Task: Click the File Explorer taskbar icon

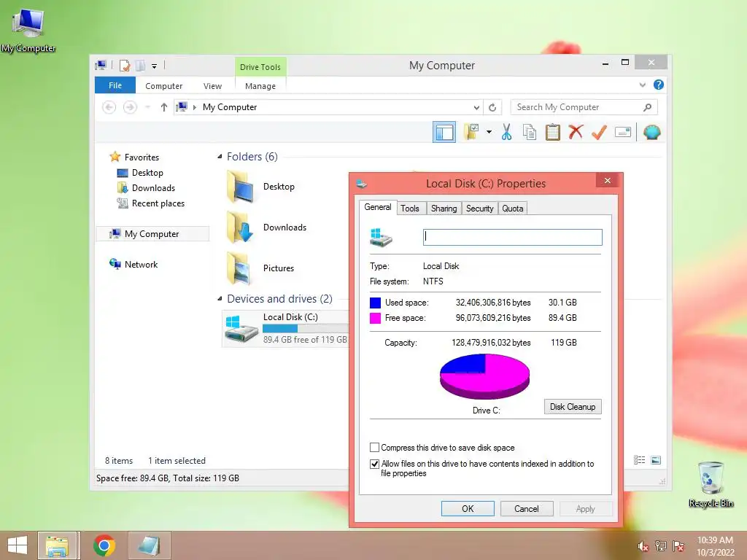Action: 57,545
